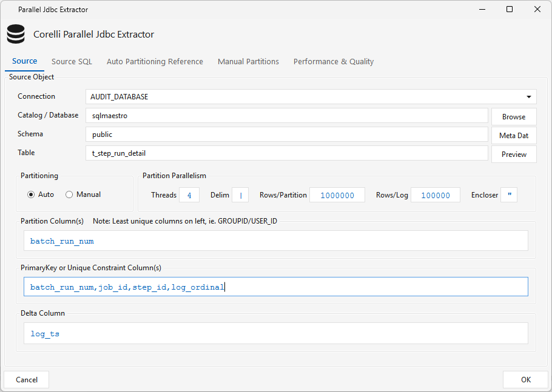Screen dimensions: 552x392
Task: Click the Corelli database stack icon
Action: point(16,34)
